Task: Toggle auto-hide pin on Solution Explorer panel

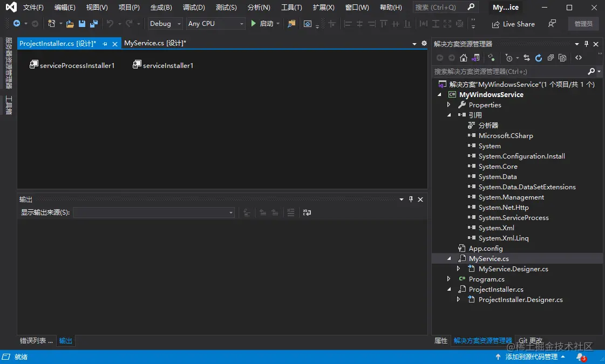Action: [586, 44]
